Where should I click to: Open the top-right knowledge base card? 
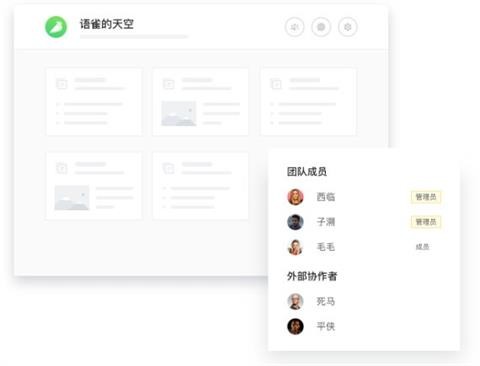click(x=308, y=102)
